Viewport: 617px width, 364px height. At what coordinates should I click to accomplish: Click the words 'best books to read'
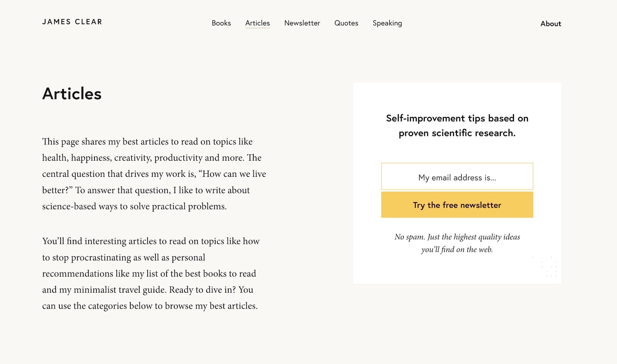221,273
